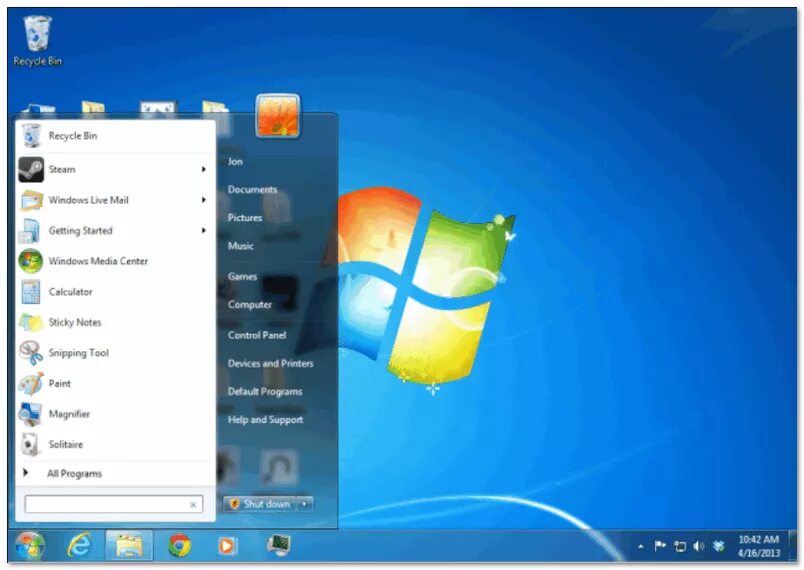
Task: Click the Solitaire label text
Action: [66, 444]
